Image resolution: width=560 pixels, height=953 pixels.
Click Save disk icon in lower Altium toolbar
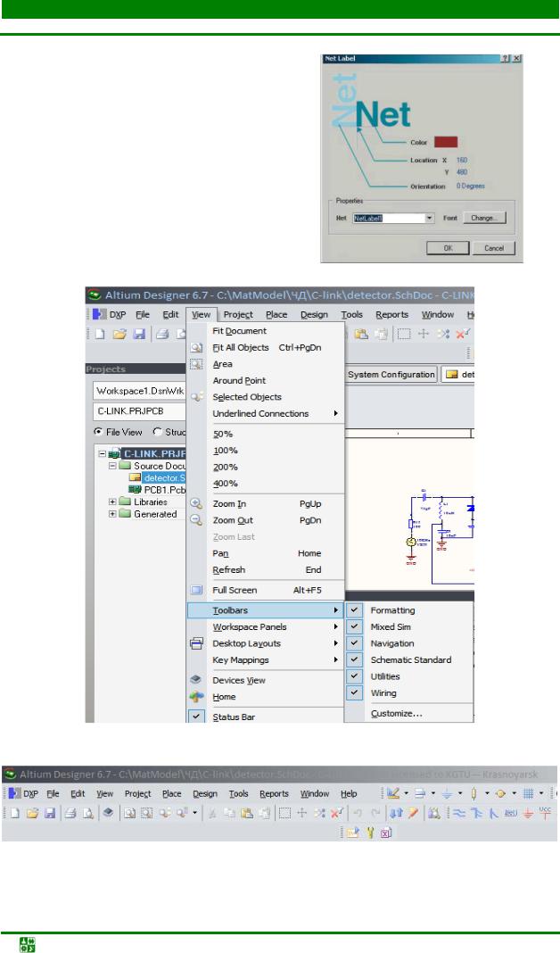[51, 813]
